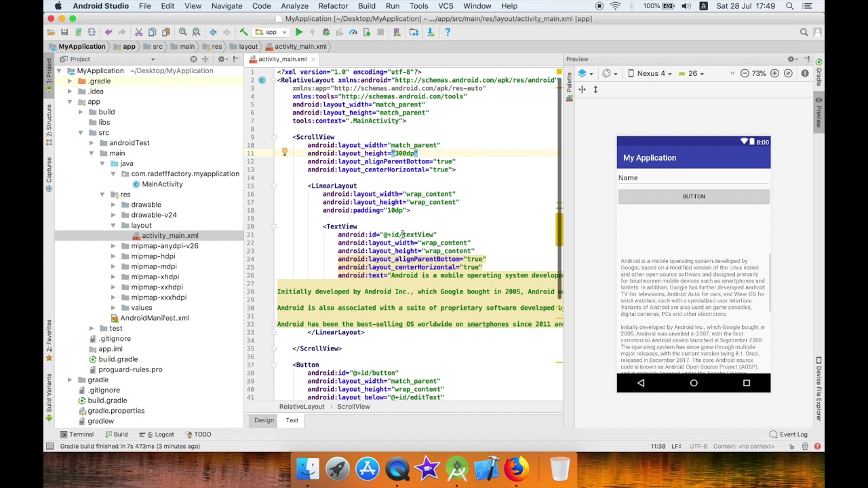868x488 pixels.
Task: Click the Android profiler gauge icon
Action: (353, 32)
